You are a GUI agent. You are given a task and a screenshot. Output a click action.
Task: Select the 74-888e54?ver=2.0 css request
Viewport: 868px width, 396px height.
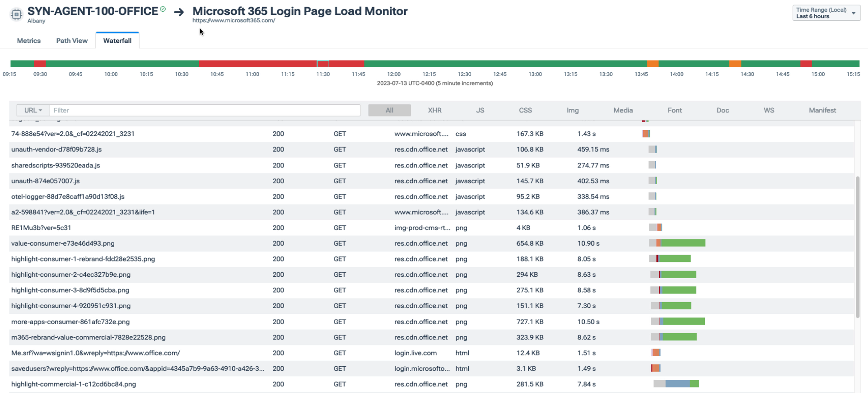point(431,134)
